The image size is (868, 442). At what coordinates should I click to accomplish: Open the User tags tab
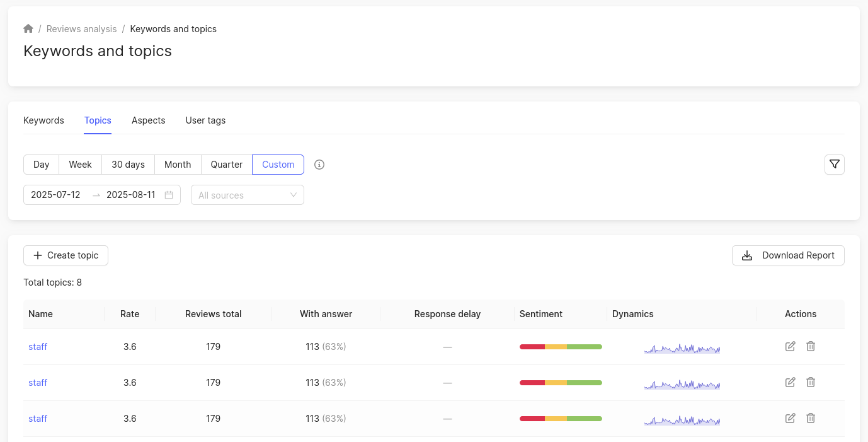[205, 120]
